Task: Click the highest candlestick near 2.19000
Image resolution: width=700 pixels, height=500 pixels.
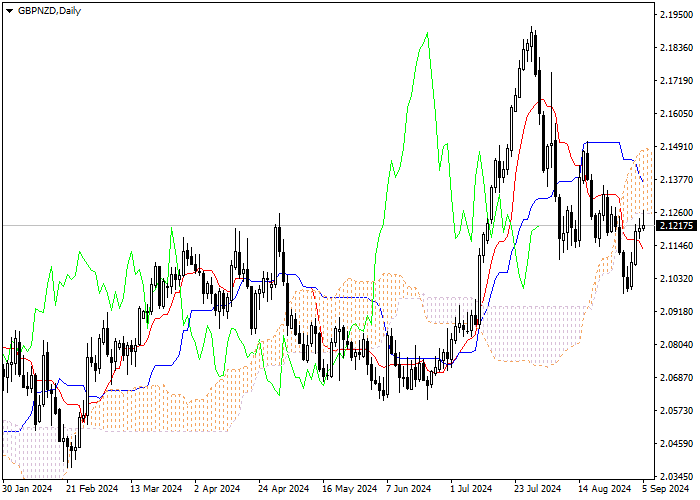Action: [x=531, y=39]
